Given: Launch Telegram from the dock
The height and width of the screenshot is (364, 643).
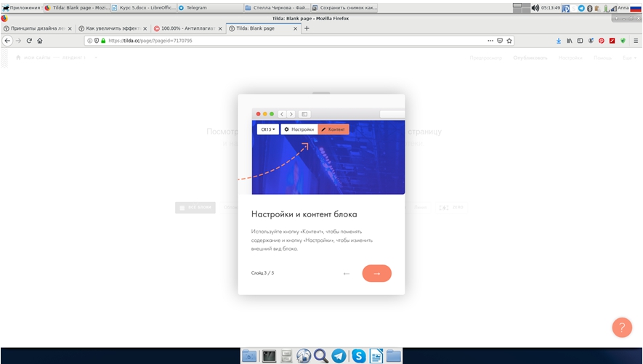Looking at the screenshot, I should click(x=339, y=356).
